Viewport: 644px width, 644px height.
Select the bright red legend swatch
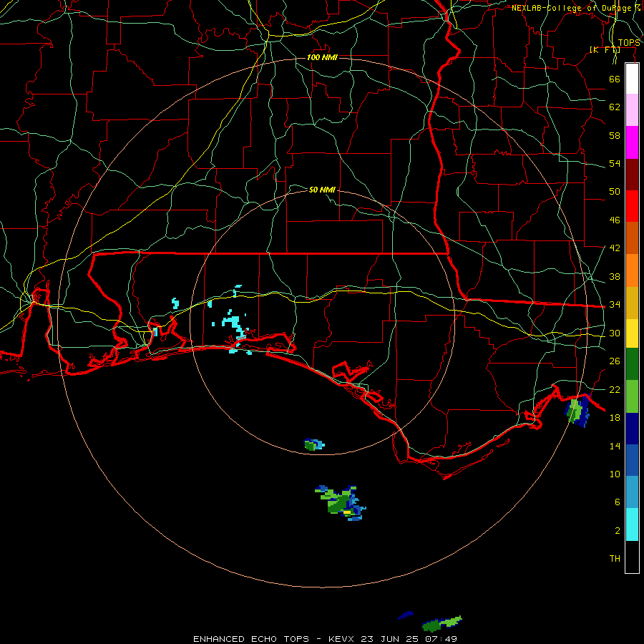632,206
